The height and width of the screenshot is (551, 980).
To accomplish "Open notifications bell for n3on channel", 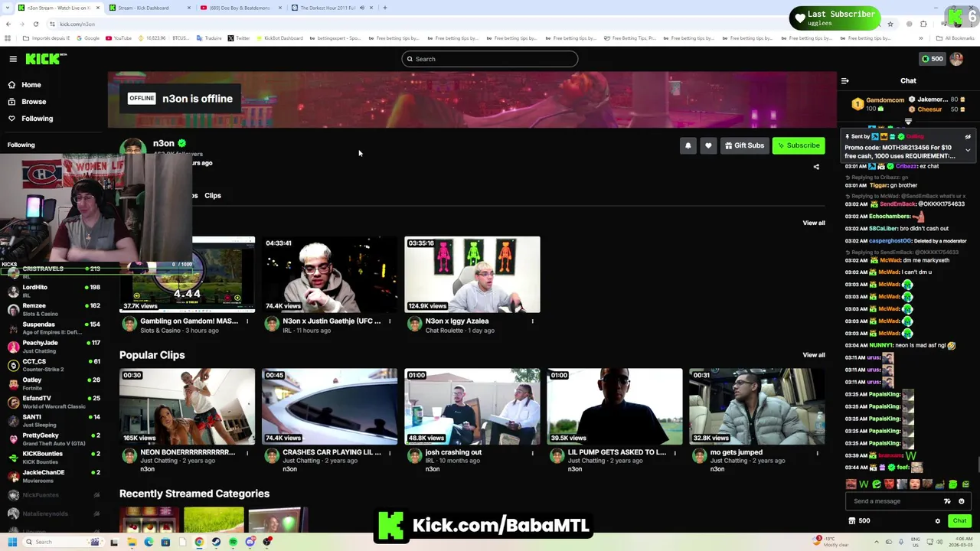I will coord(688,145).
